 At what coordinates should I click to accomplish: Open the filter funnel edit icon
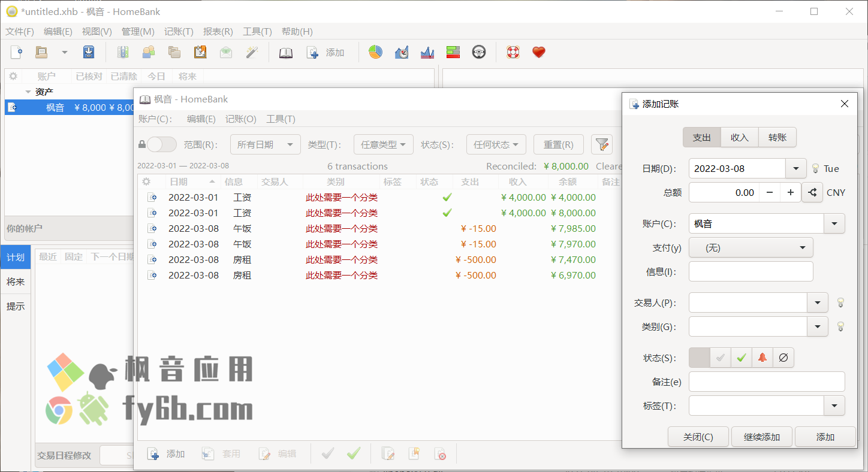[x=602, y=144]
